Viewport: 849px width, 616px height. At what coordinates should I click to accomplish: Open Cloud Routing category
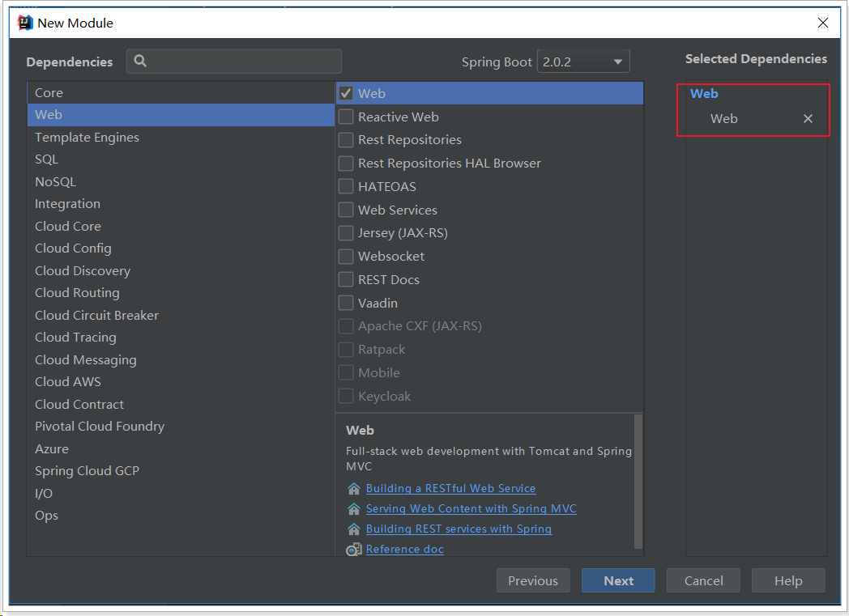(181, 292)
